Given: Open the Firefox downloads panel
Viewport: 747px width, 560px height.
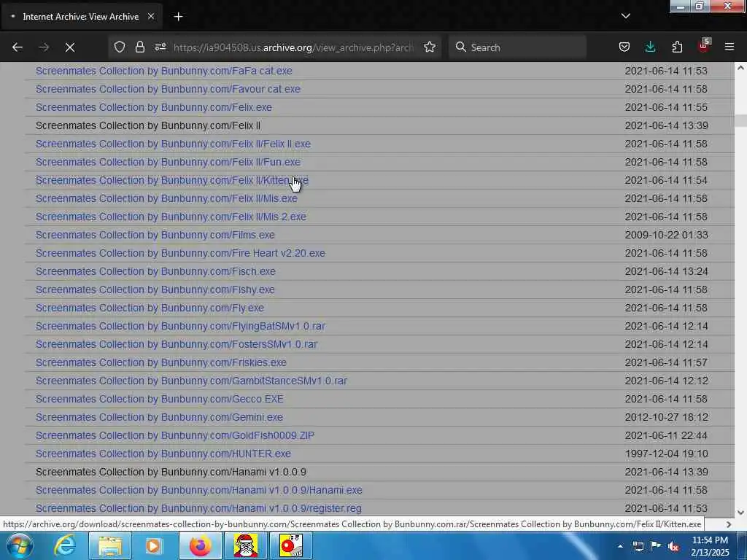Looking at the screenshot, I should pos(650,47).
